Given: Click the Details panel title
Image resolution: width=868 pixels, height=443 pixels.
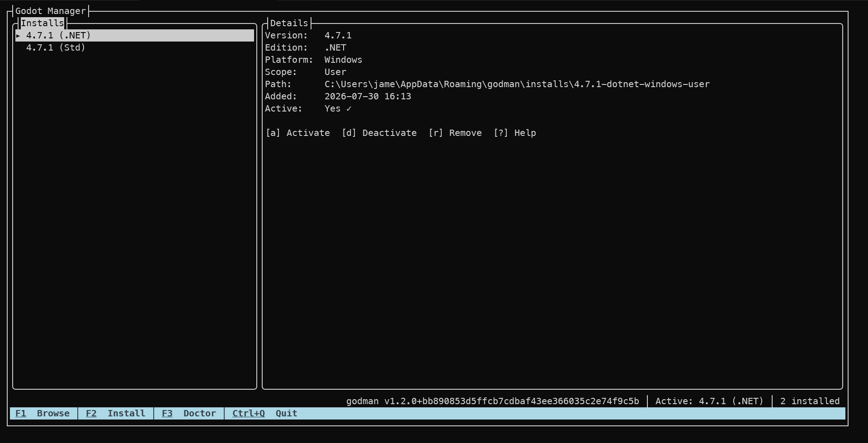Looking at the screenshot, I should tap(289, 23).
